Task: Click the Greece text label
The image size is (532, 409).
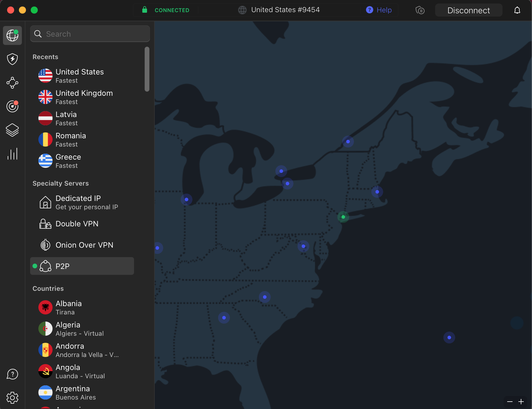Action: coord(68,157)
